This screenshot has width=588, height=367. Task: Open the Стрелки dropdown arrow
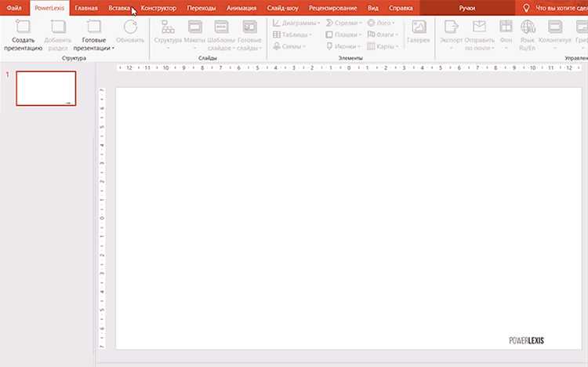click(361, 24)
